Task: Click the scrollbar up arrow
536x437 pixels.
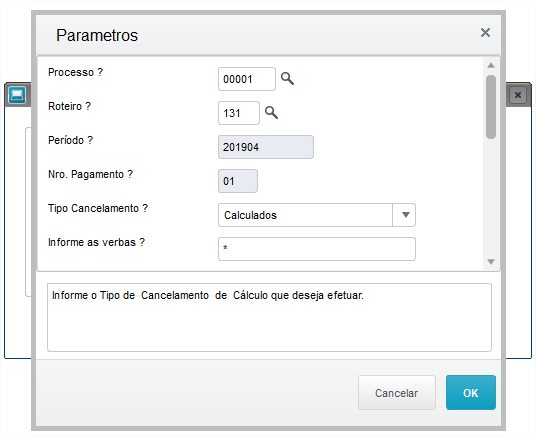Action: [x=491, y=65]
